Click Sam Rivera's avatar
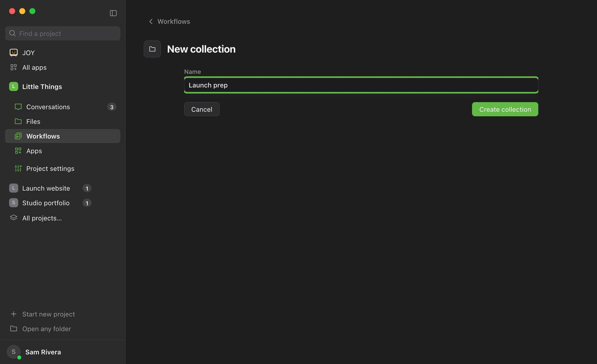This screenshot has width=597, height=364. [x=14, y=352]
